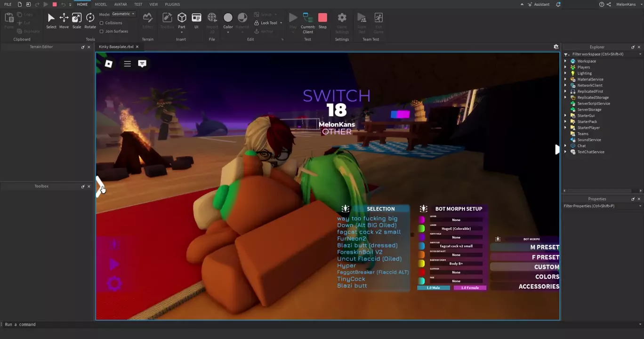Enable the Collisions checkbox
Viewport: 644px width, 339px height.
pos(102,23)
